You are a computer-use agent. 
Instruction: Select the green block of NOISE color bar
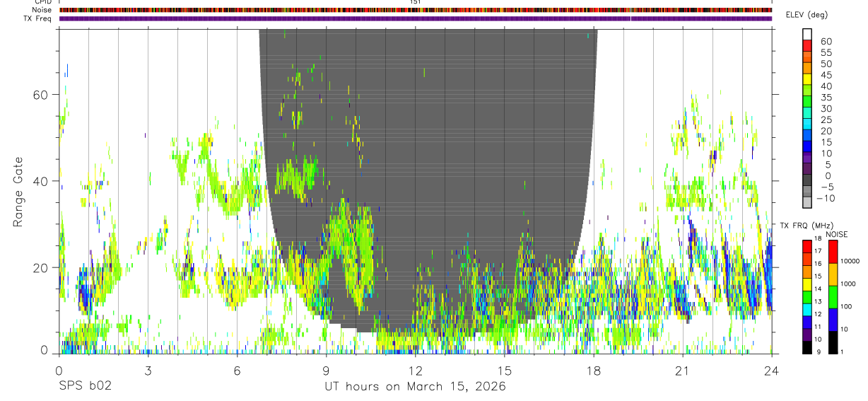click(x=832, y=297)
